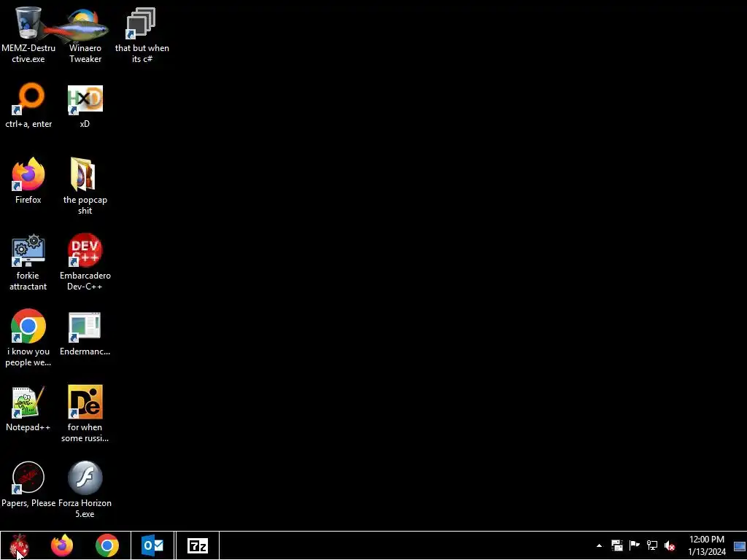The image size is (747, 560).
Task: Click the Show desktop button
Action: tap(740, 545)
